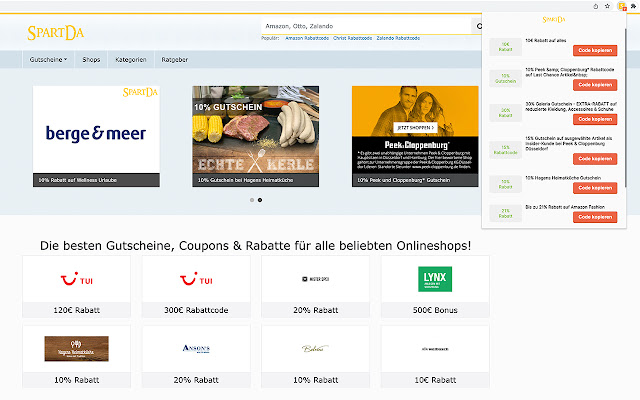Click the SpartDa logo in the extension popup

click(554, 20)
